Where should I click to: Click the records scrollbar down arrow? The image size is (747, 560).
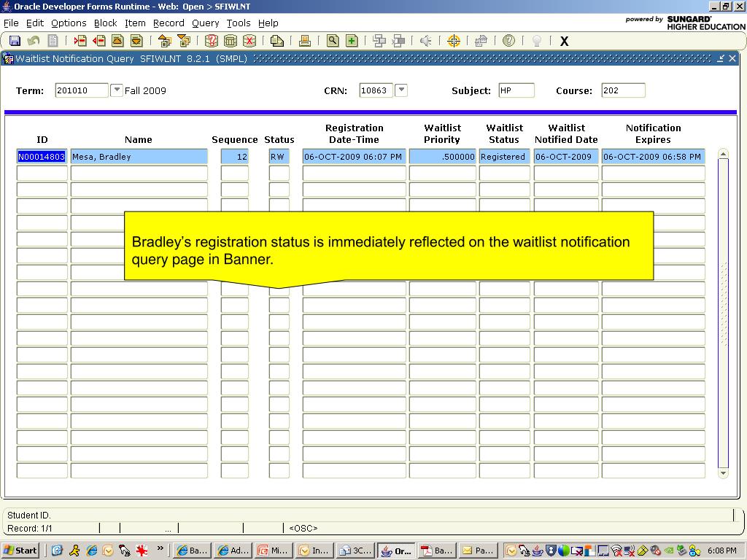(723, 472)
